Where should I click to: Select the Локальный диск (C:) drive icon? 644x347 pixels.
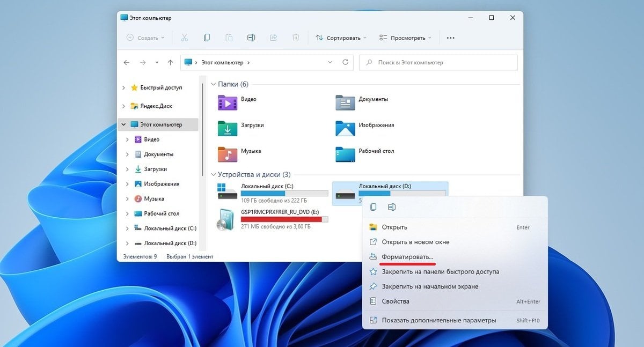227,191
